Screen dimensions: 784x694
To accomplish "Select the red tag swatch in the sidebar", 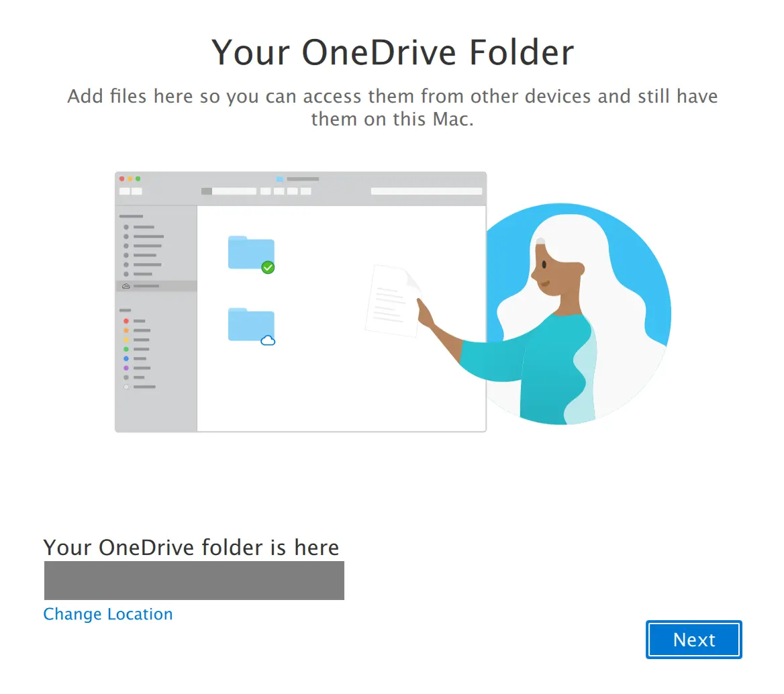I will (126, 321).
